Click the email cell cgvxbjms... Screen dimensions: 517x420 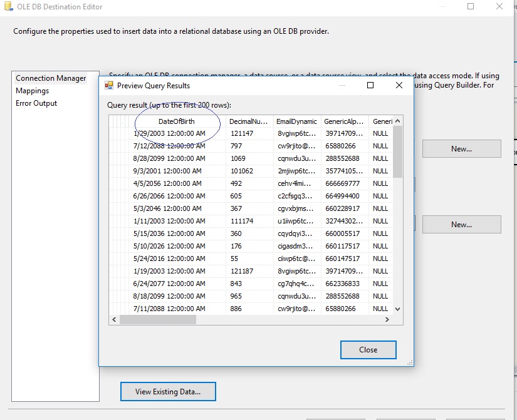(x=297, y=208)
